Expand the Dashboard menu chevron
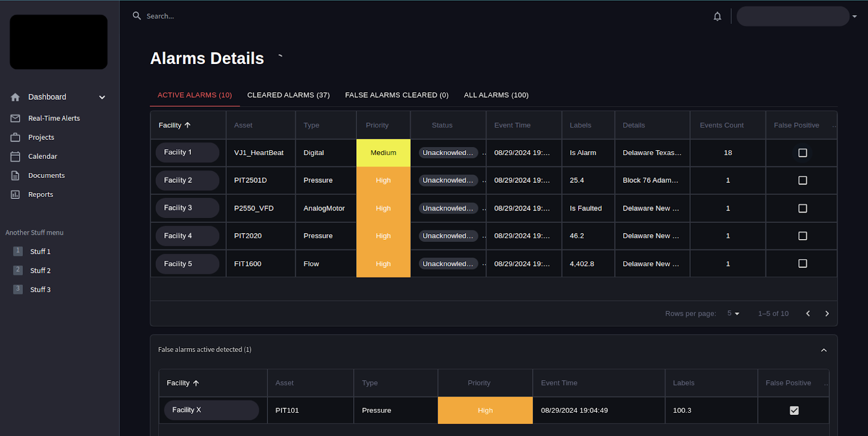868x436 pixels. (102, 97)
